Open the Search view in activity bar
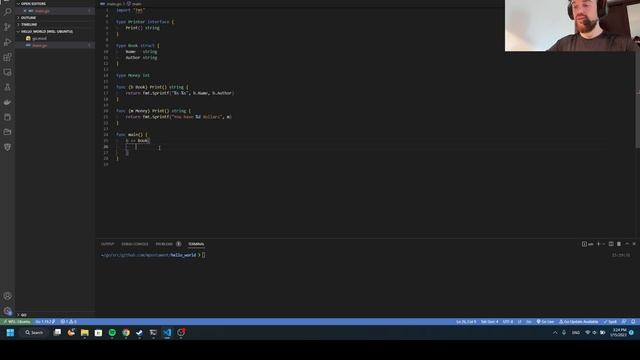 click(7, 12)
